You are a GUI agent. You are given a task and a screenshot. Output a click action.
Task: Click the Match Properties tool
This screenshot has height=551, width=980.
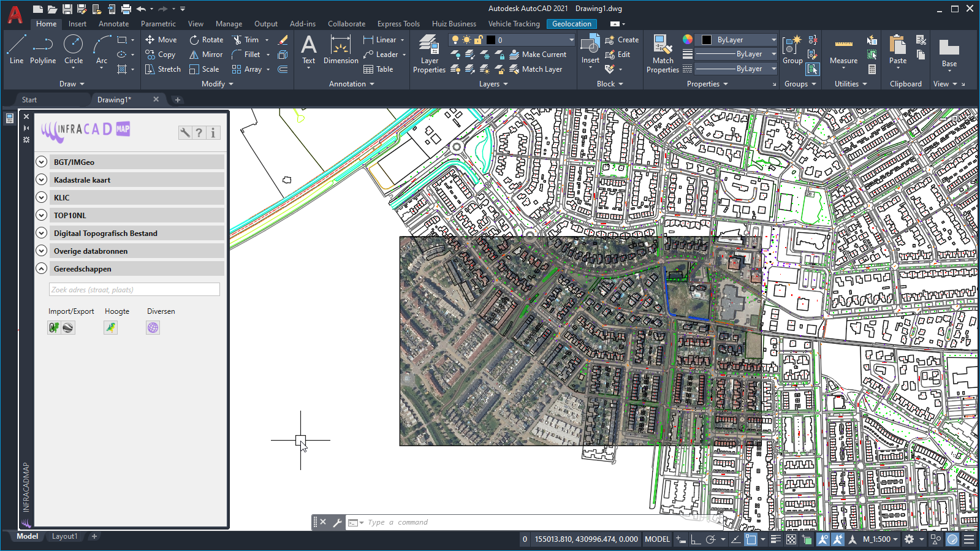pos(662,54)
